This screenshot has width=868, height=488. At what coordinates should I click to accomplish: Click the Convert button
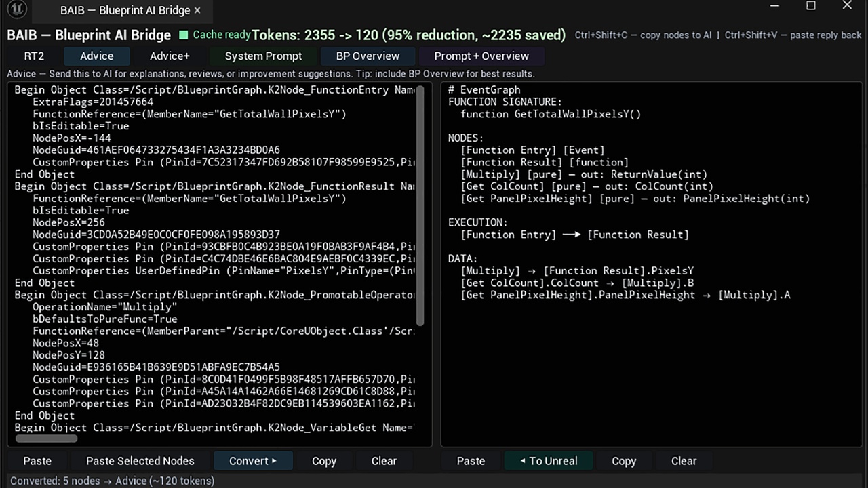click(x=253, y=461)
